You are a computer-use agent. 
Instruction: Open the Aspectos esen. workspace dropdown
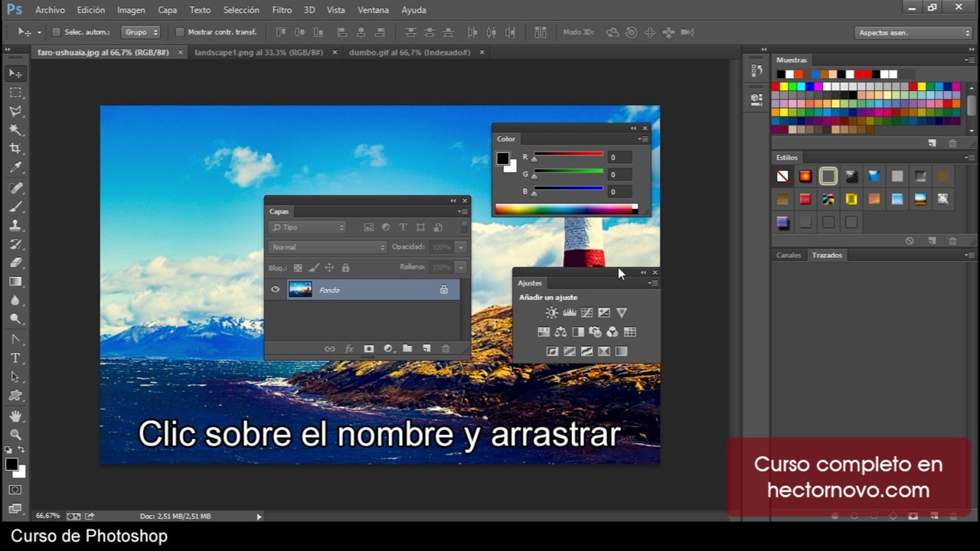click(913, 33)
